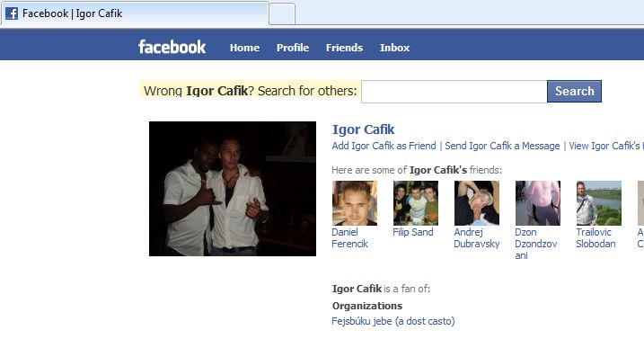644x339 pixels.
Task: Click the Organizations heading text
Action: click(367, 306)
